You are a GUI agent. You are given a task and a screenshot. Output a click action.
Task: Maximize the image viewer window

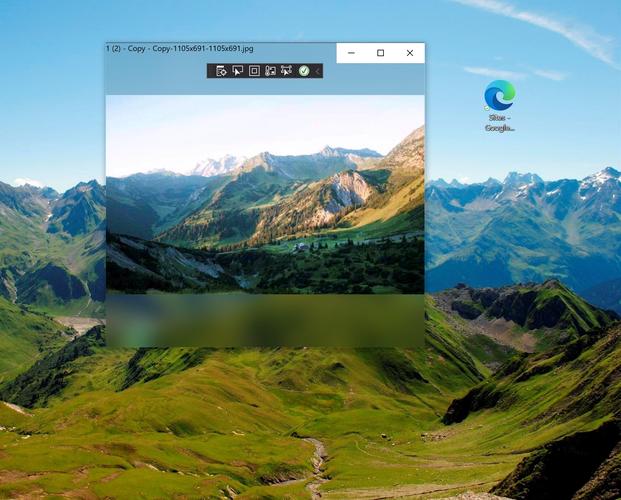[381, 53]
